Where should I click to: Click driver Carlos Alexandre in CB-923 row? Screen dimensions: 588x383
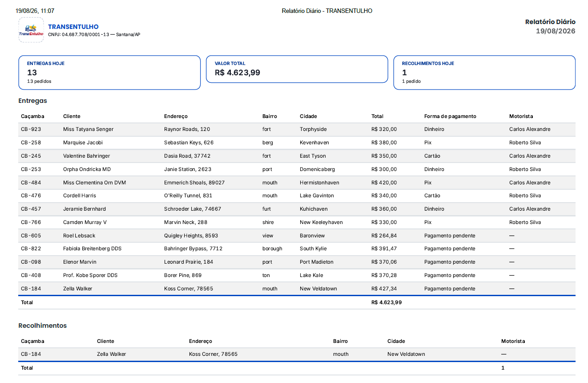click(530, 129)
